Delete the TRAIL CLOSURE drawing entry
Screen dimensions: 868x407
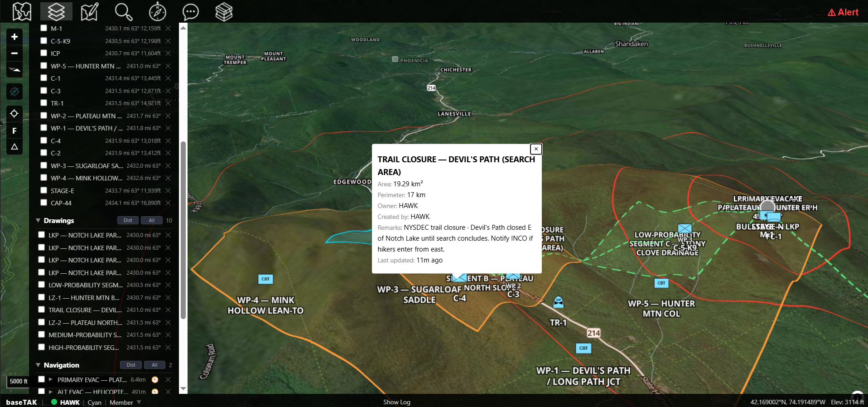coord(168,310)
